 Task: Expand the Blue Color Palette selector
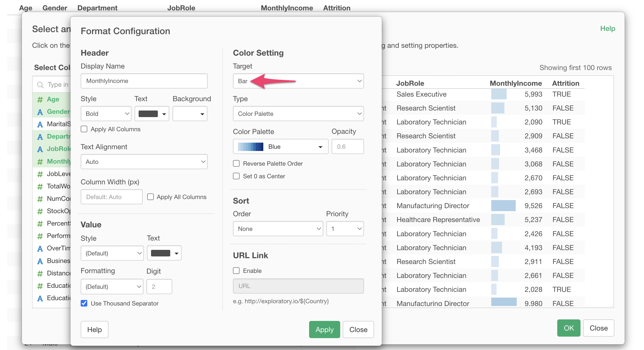pos(280,147)
